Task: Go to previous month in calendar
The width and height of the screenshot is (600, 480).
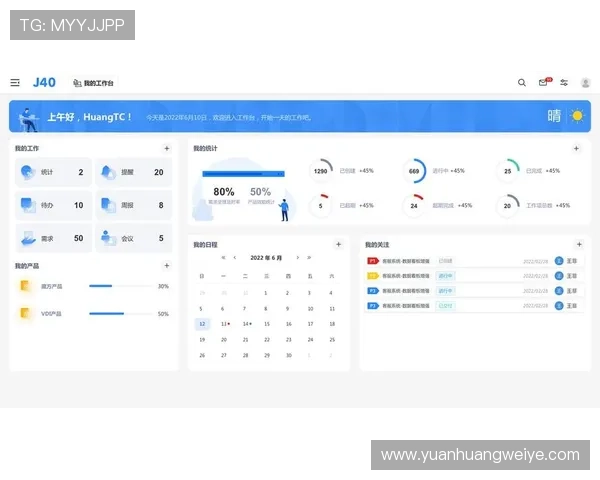Action: pyautogui.click(x=235, y=258)
